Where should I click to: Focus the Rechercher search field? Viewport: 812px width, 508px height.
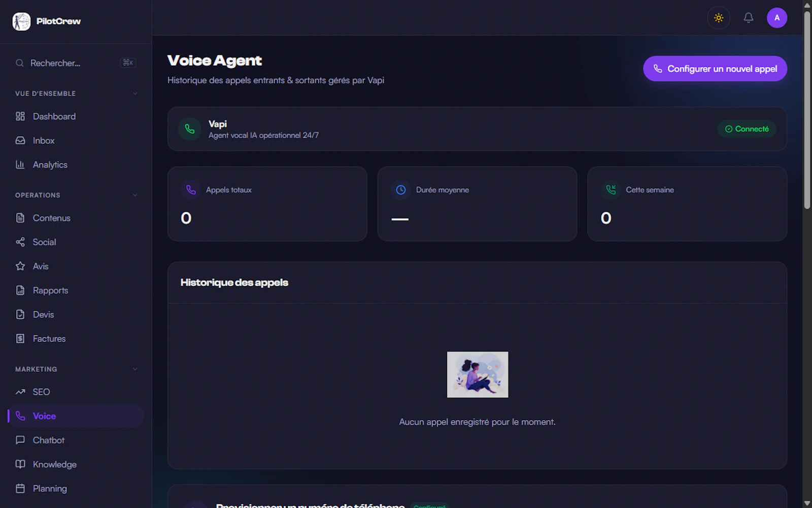(x=76, y=63)
